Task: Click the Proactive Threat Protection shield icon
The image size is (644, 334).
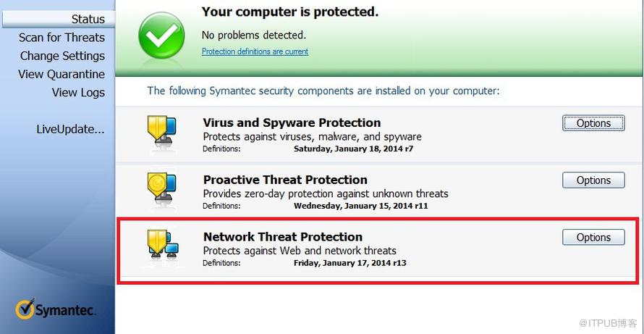Action: 163,190
